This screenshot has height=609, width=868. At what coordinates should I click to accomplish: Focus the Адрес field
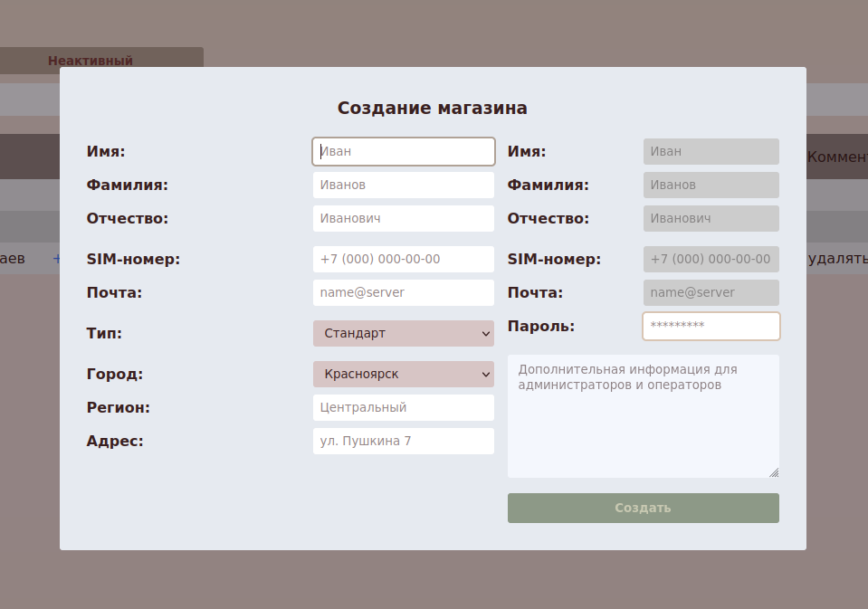(403, 442)
